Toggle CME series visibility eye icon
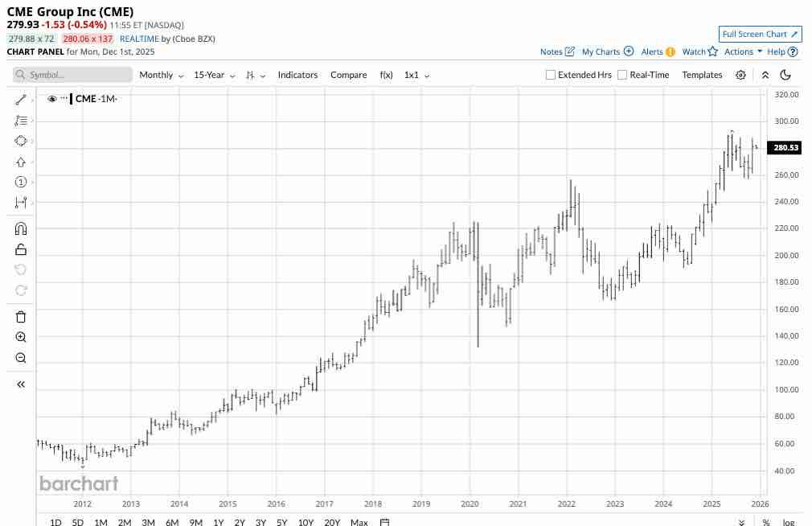 click(51, 98)
